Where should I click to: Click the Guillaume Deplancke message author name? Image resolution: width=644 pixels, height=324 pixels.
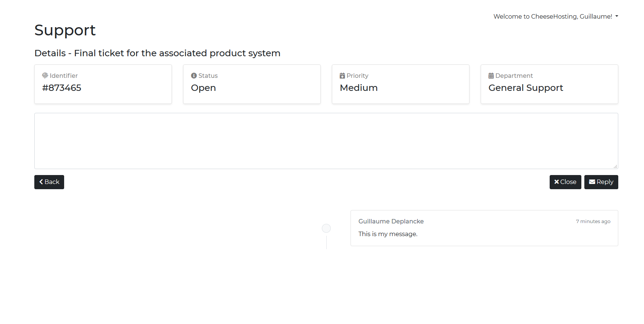391,221
